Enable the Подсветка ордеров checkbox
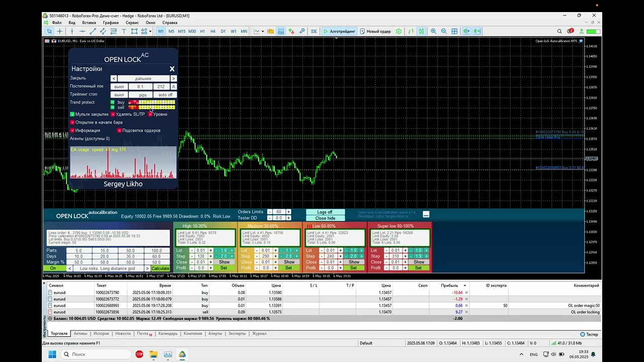The height and width of the screenshot is (362, 644). click(119, 130)
